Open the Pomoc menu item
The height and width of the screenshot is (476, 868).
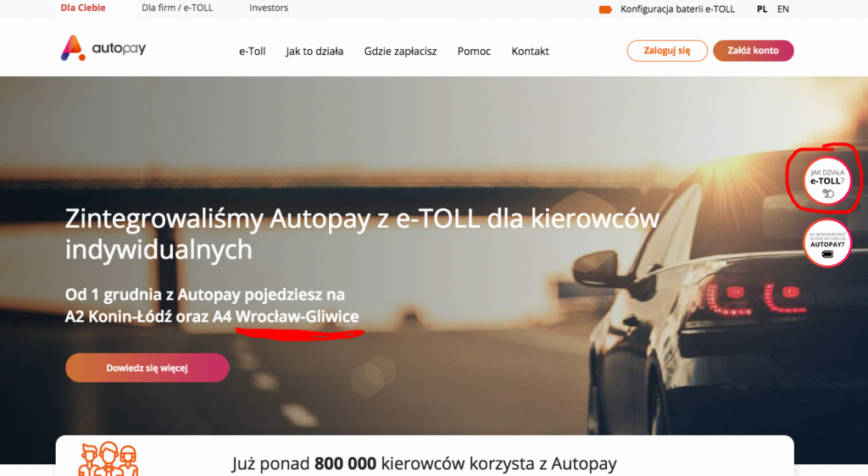(x=474, y=51)
